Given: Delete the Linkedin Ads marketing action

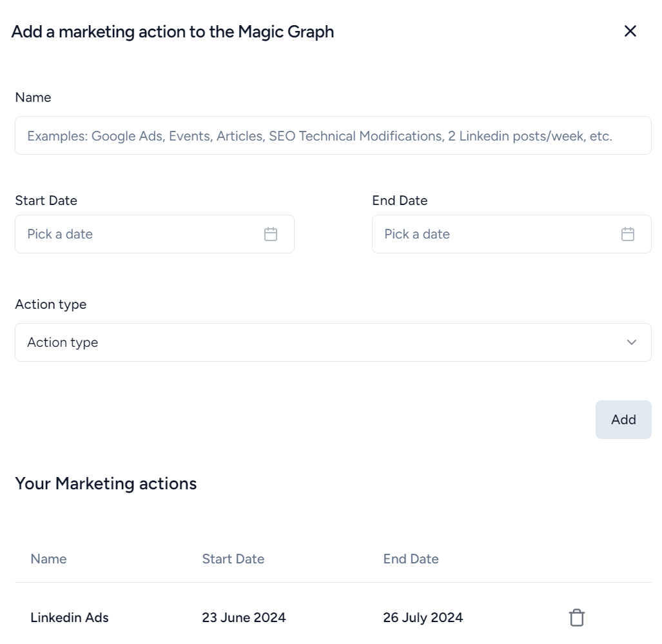Looking at the screenshot, I should (x=577, y=618).
